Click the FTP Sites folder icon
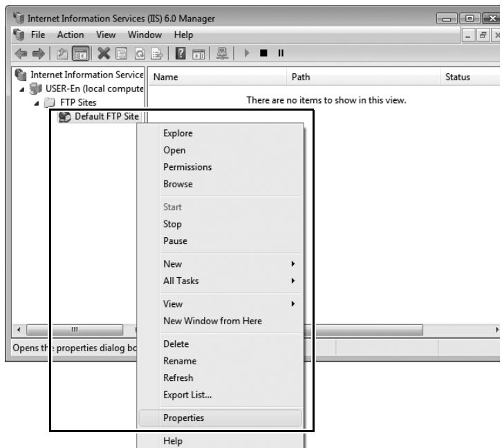The height and width of the screenshot is (448, 502). [x=50, y=102]
